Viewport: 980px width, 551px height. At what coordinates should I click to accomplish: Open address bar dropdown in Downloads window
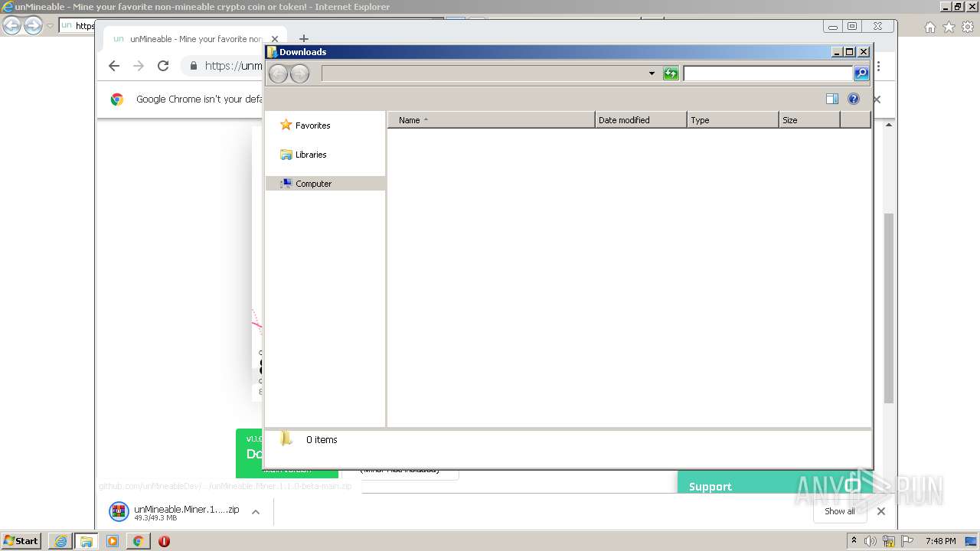coord(652,73)
